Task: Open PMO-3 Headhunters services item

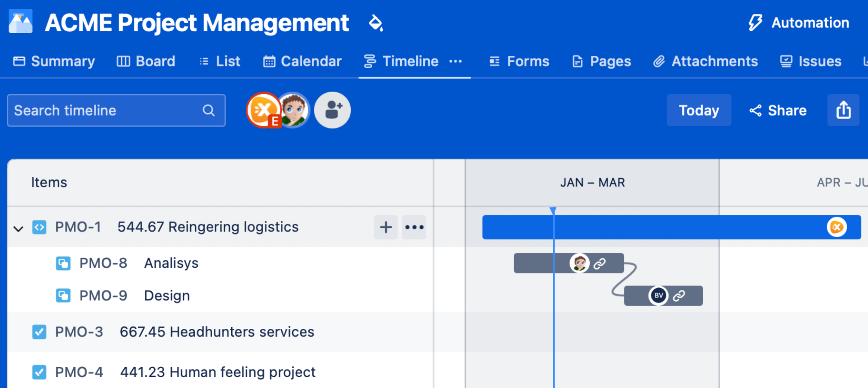Action: click(x=217, y=332)
